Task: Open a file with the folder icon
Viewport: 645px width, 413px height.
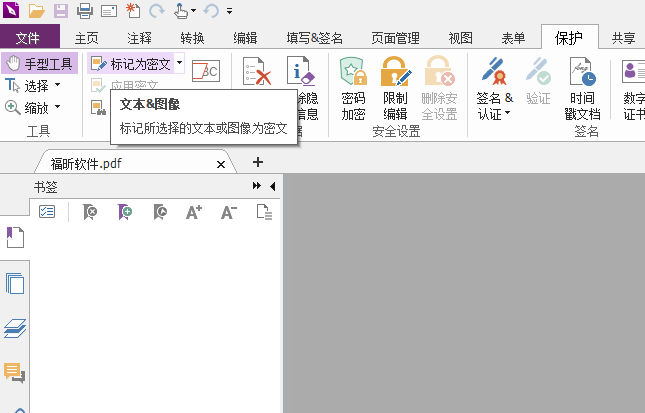Action: (37, 11)
